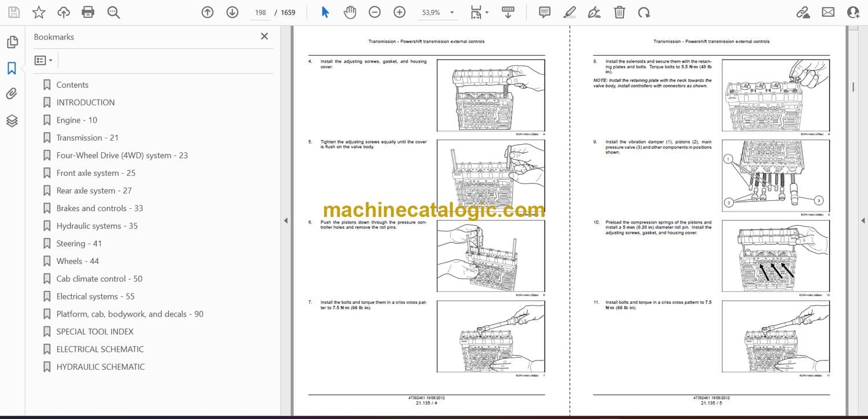The image size is (868, 419).
Task: Click the page number field showing 198
Action: click(x=260, y=12)
